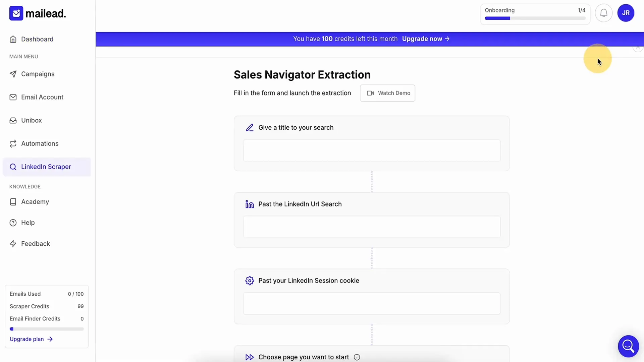Open the JR profile avatar

pos(626,13)
